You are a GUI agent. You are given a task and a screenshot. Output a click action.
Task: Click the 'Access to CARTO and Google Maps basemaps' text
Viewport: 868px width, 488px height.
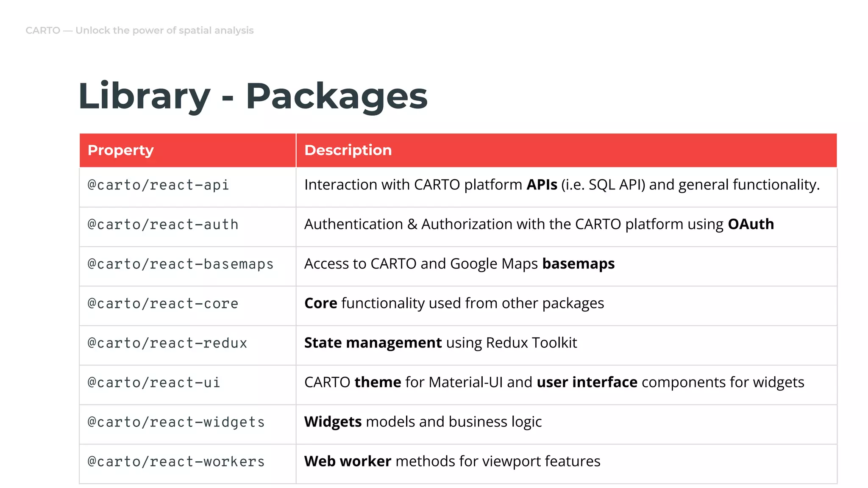tap(459, 264)
